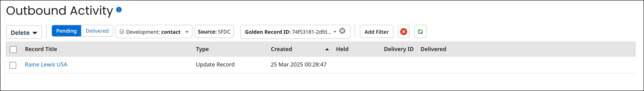Screen dimensions: 644x91
Task: Click the green refresh icon
Action: click(420, 32)
